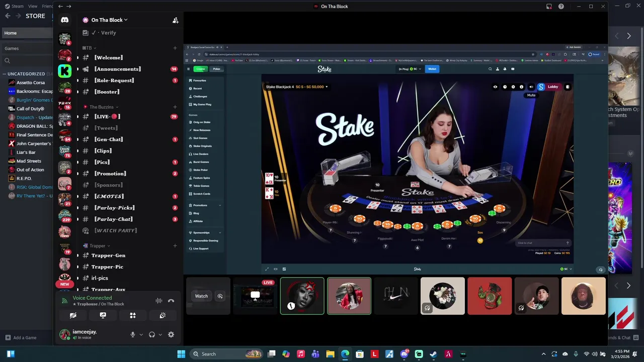Pop out stream icon beside Watch
644x362 pixels.
[x=220, y=296]
